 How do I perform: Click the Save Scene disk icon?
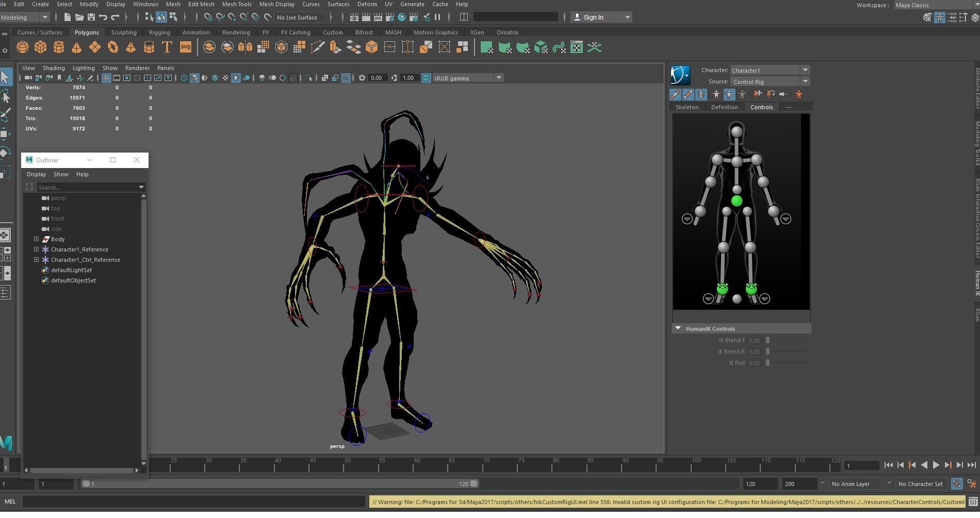pyautogui.click(x=91, y=17)
